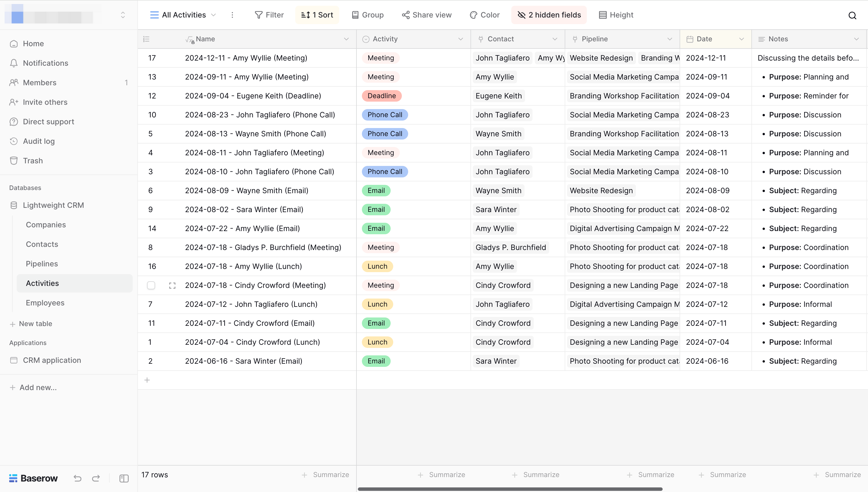Toggle 2 hidden fields panel
The width and height of the screenshot is (868, 492).
(549, 15)
